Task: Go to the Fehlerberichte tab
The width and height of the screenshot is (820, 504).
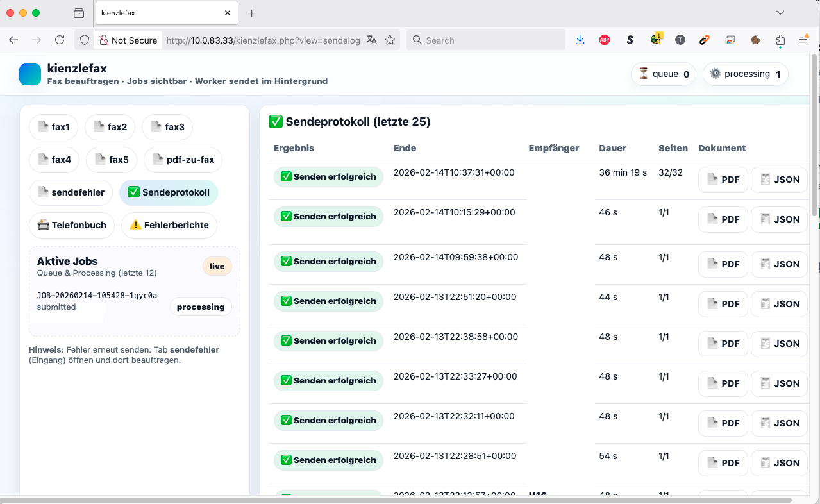Action: pyautogui.click(x=169, y=225)
